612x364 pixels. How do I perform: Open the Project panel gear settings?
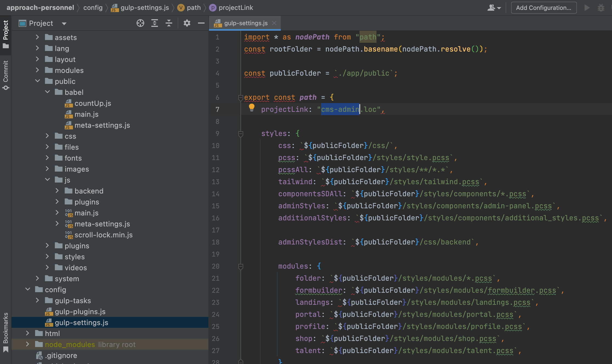[x=187, y=23]
